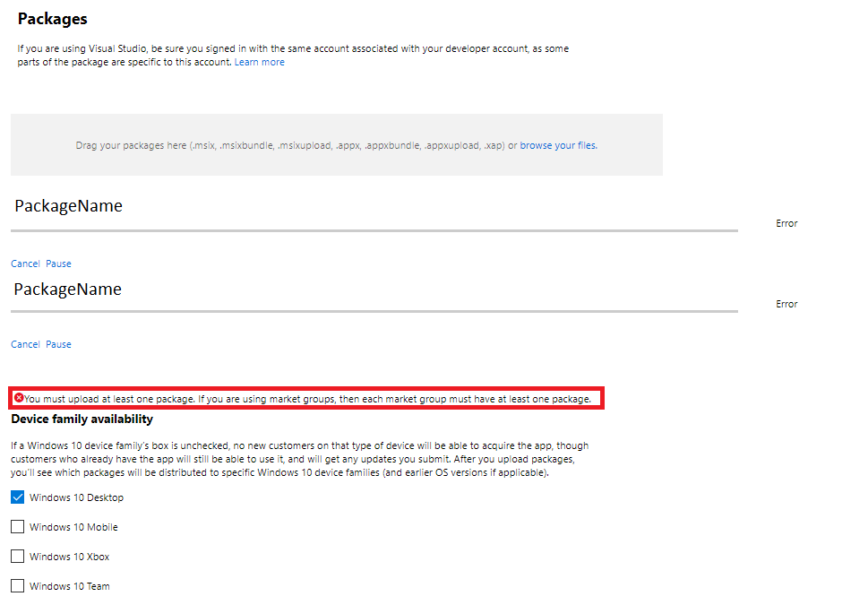
Task: Cancel the second PackageName upload
Action: (x=25, y=344)
